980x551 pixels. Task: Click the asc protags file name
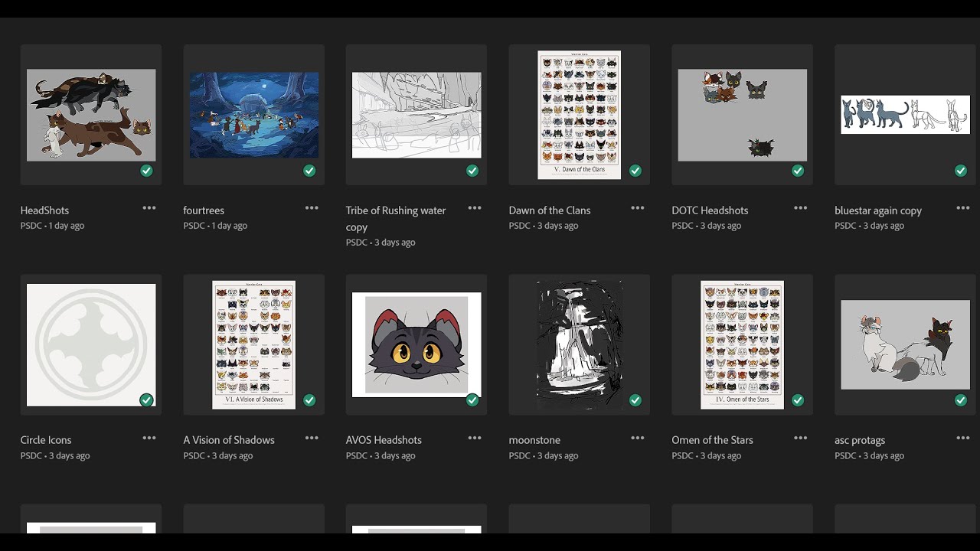pyautogui.click(x=860, y=441)
